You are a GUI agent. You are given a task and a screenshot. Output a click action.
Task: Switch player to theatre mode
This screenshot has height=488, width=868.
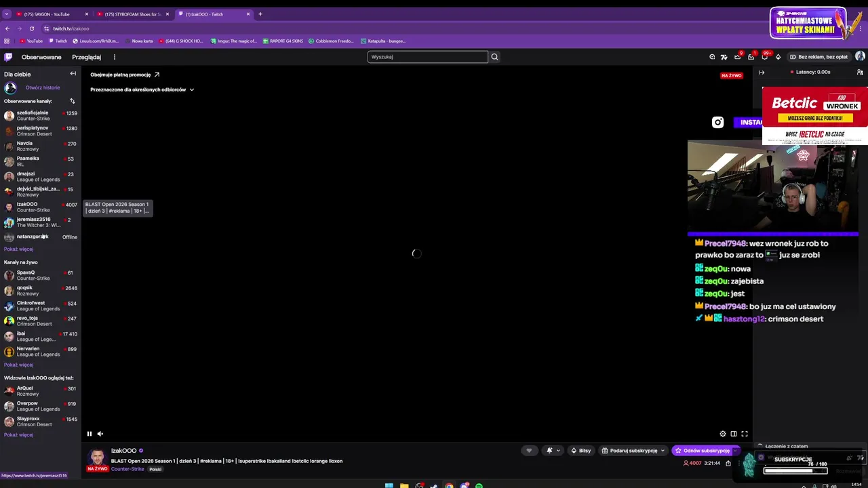(x=734, y=434)
